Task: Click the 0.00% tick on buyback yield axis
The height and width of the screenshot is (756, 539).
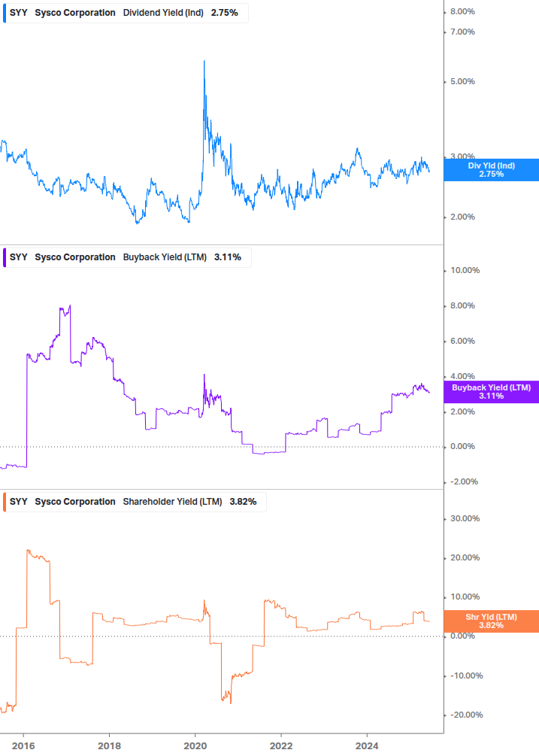Action: click(x=462, y=447)
